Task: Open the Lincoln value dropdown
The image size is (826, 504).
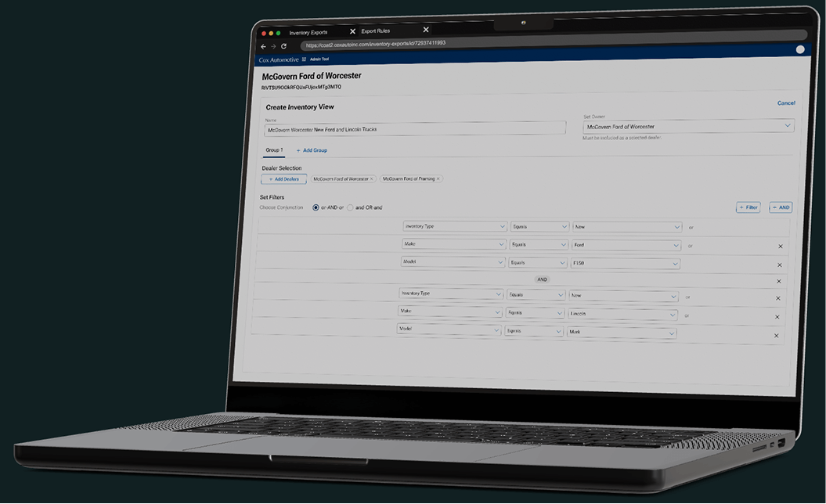Action: 622,314
